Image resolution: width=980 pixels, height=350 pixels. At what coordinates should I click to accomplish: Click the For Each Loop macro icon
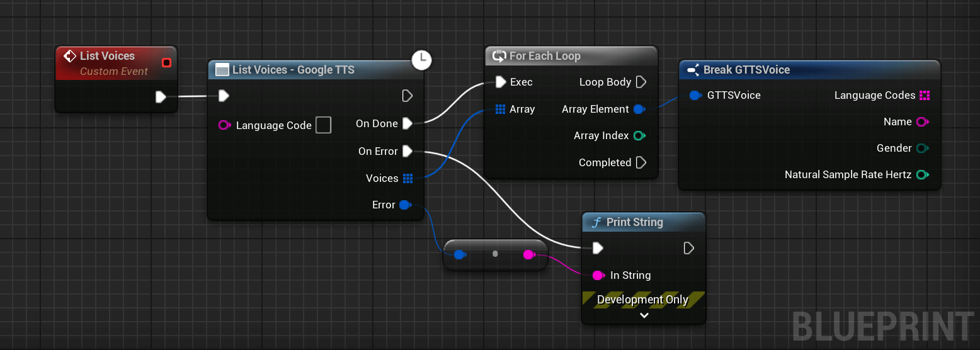[499, 56]
